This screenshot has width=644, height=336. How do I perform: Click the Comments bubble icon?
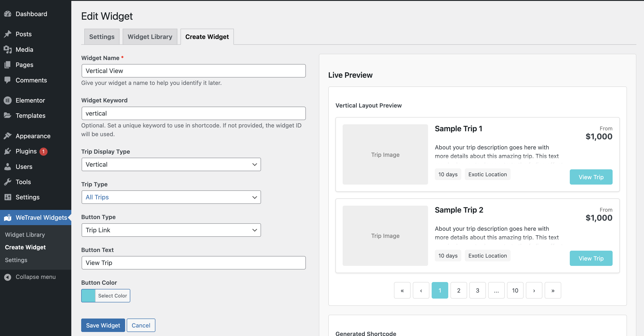tap(8, 80)
